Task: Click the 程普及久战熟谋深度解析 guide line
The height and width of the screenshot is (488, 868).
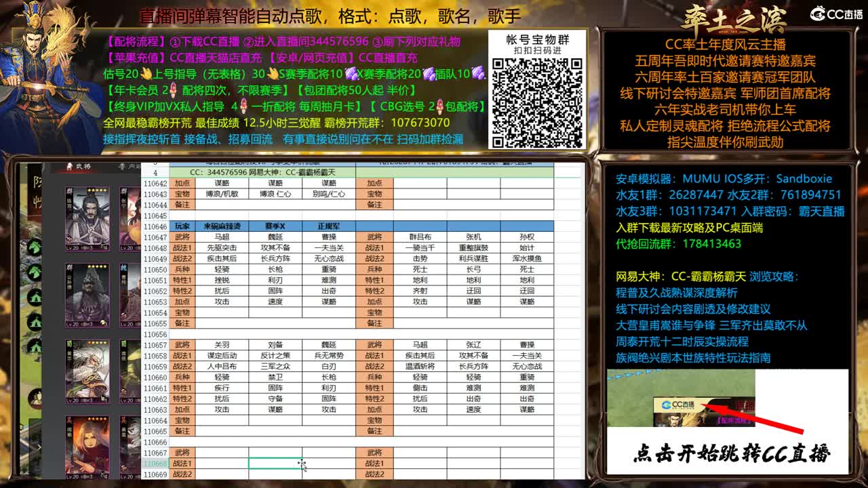Action: pos(676,293)
